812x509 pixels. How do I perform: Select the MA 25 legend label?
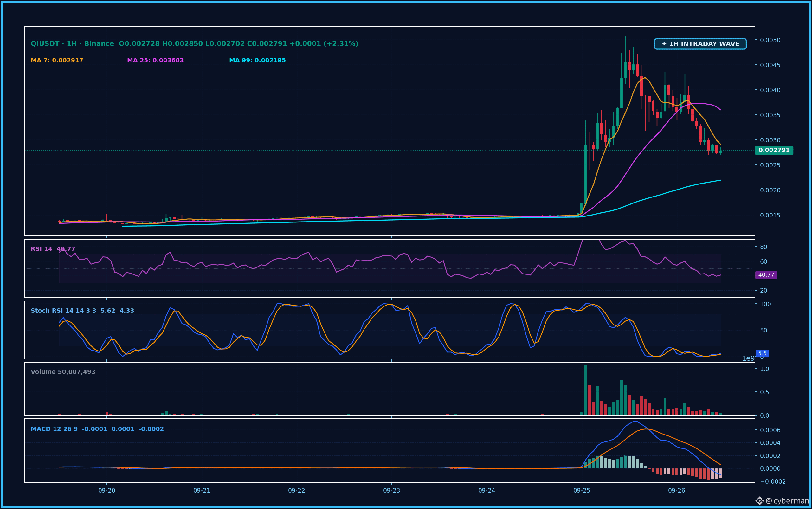pos(155,60)
